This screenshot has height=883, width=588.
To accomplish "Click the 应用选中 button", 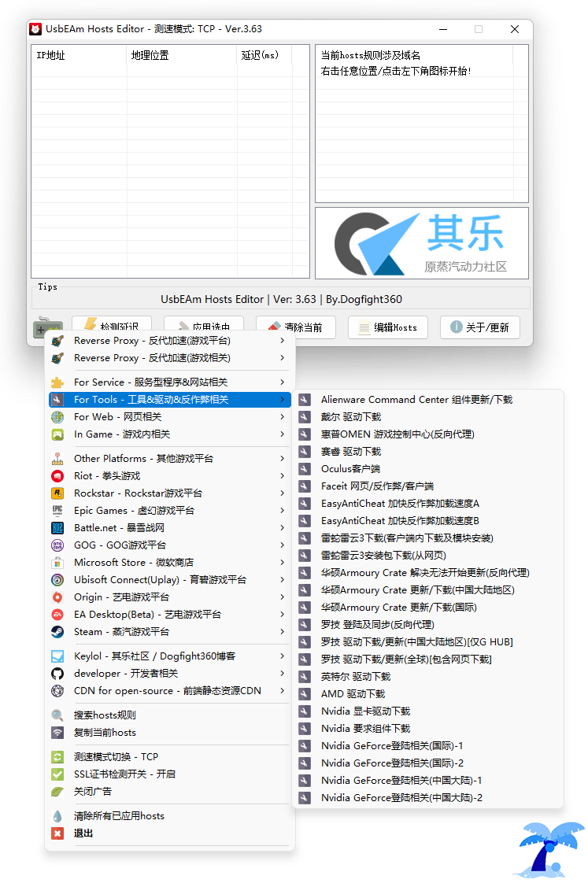I will point(204,325).
